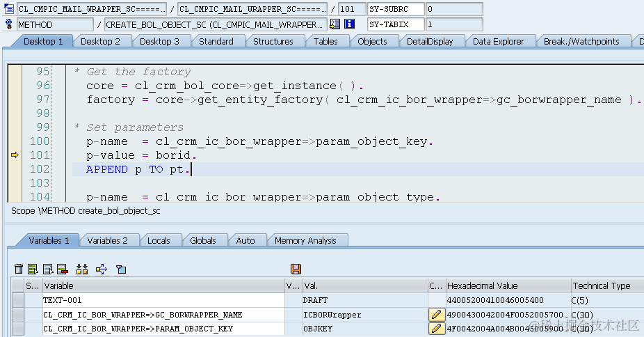Image resolution: width=644 pixels, height=337 pixels.
Task: Click second CL_CMPIC_MAIL_WRAPPER_SC include field
Action: coord(252,9)
